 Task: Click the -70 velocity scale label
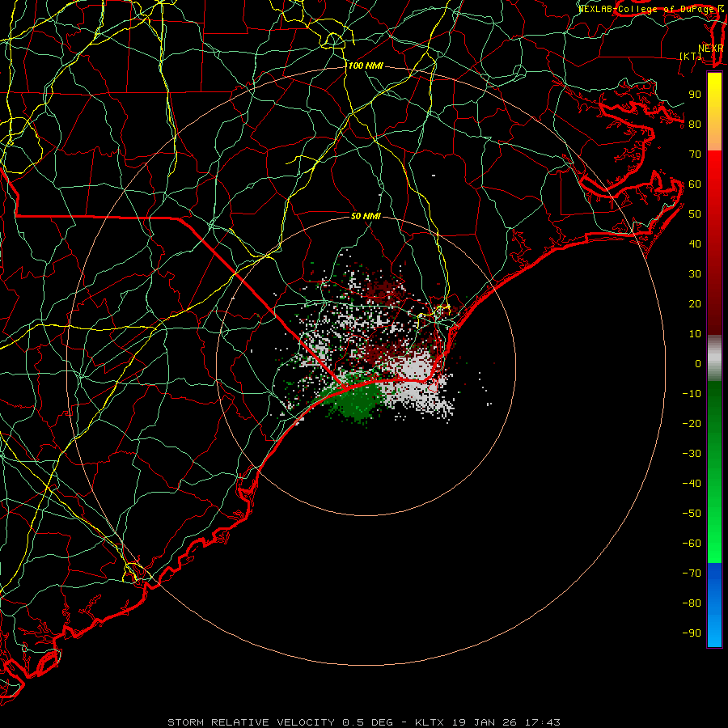[x=692, y=574]
